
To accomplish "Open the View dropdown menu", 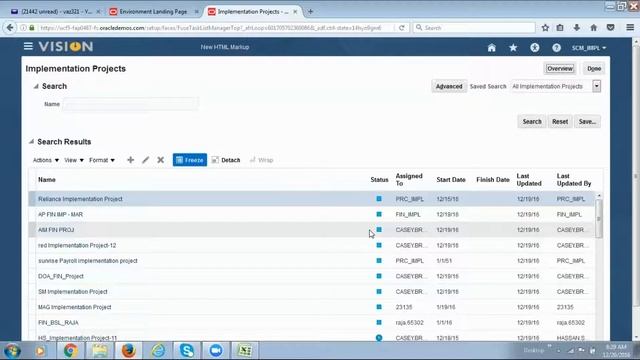I will [x=74, y=160].
